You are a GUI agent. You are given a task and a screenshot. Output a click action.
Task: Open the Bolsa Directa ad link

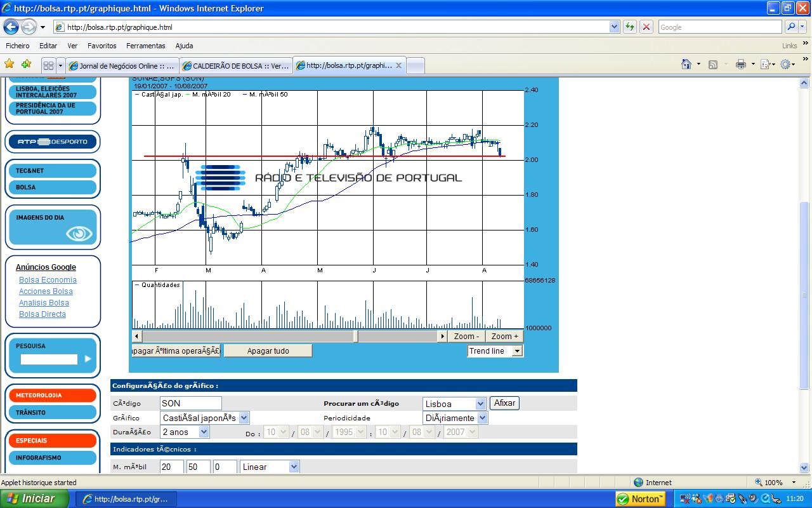pos(43,314)
